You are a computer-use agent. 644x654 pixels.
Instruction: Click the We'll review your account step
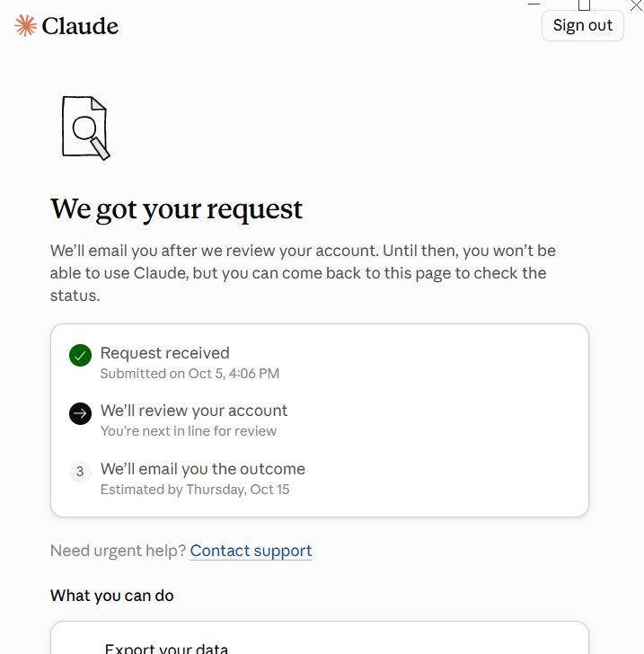coord(194,411)
